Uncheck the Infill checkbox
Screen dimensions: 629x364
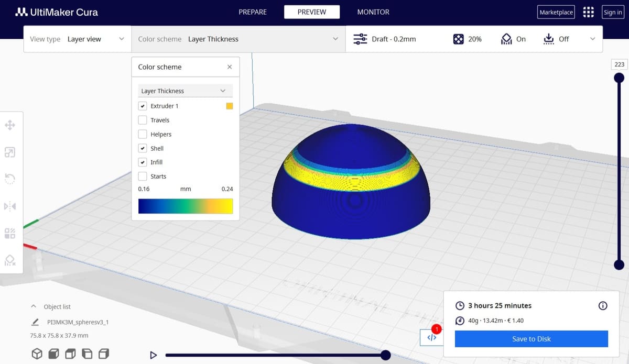tap(143, 162)
